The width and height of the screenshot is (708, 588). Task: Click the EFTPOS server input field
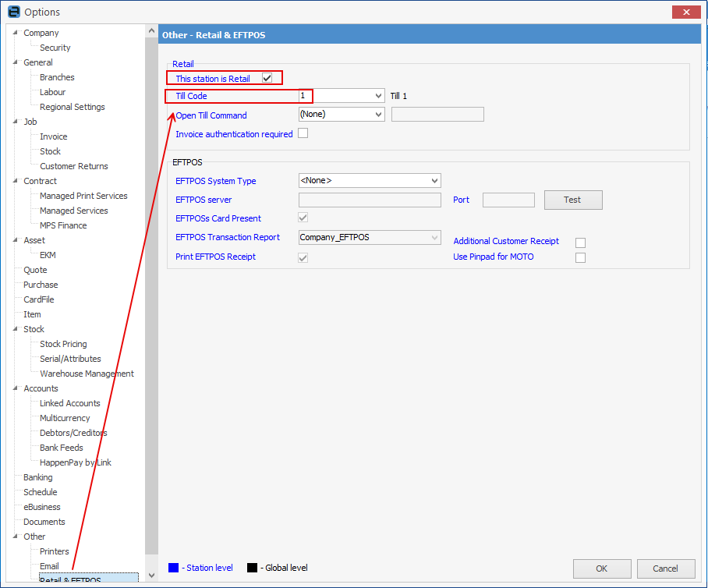370,200
